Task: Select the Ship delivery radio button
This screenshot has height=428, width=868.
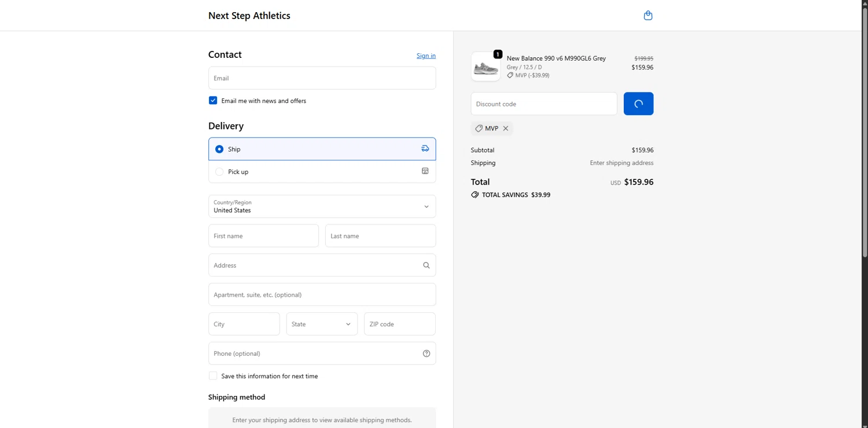Action: (x=219, y=149)
